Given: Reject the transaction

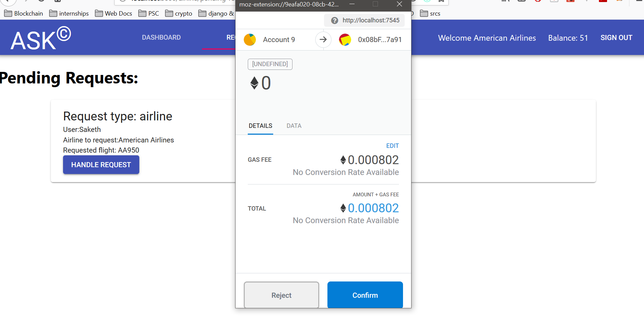Looking at the screenshot, I should 281,295.
